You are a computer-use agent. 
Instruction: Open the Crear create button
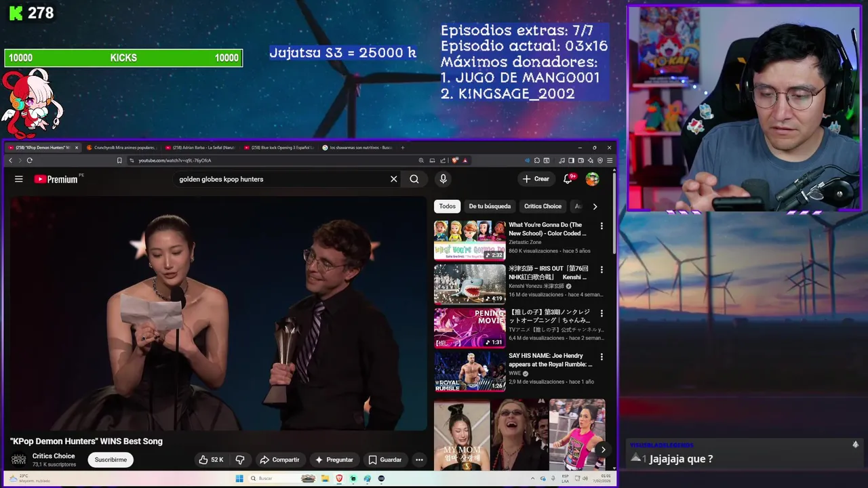click(x=535, y=179)
